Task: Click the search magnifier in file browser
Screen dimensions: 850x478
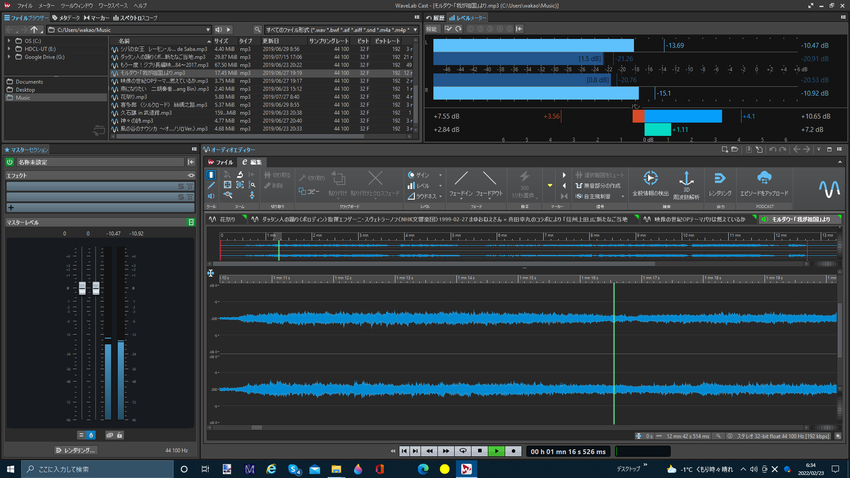Action: (x=257, y=30)
